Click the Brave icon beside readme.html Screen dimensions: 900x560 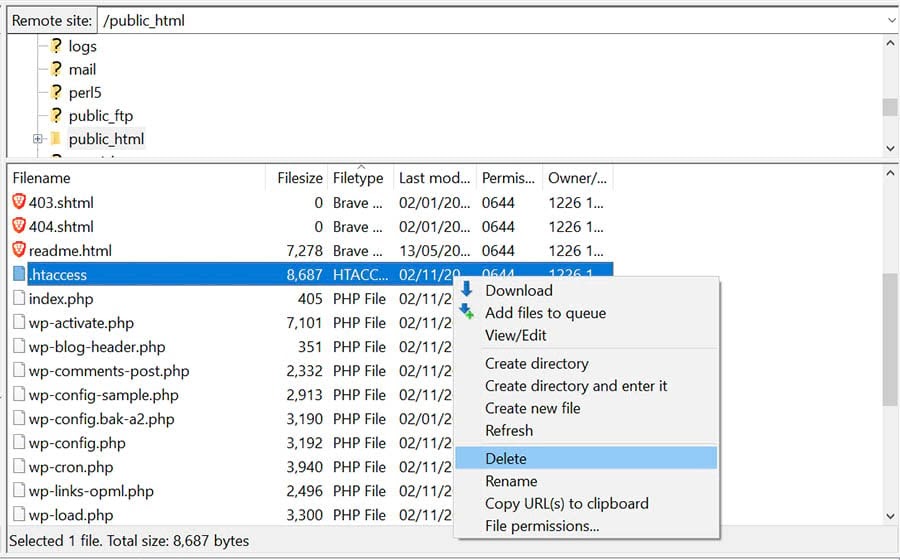pos(19,250)
